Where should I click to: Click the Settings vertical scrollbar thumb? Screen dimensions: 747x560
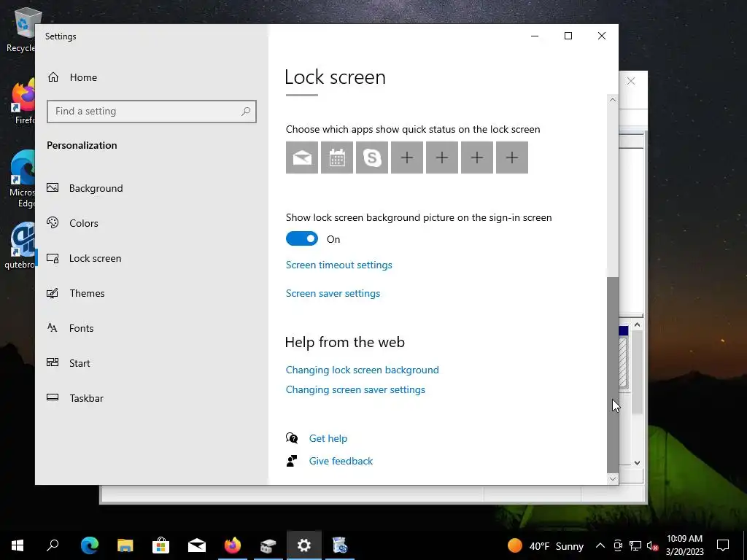point(613,374)
